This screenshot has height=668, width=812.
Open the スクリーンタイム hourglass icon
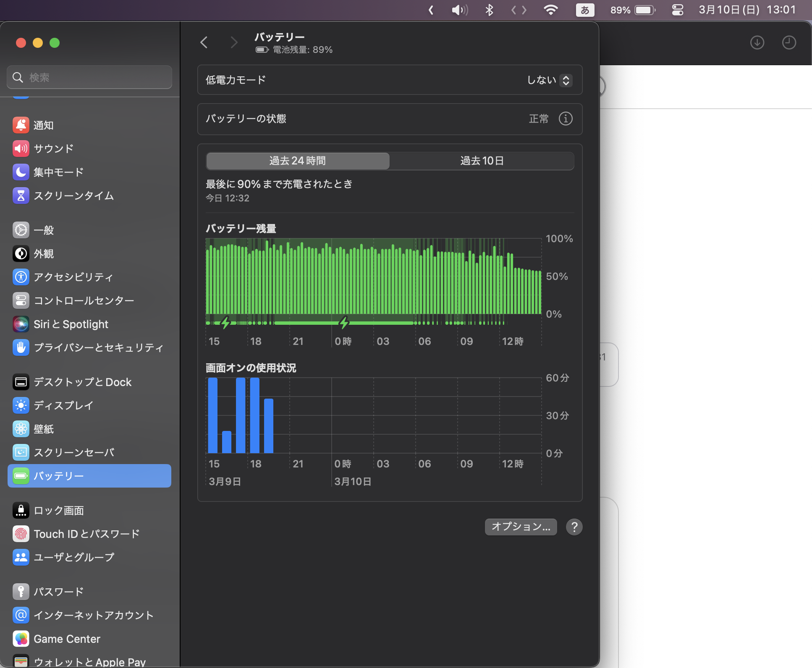[21, 196]
